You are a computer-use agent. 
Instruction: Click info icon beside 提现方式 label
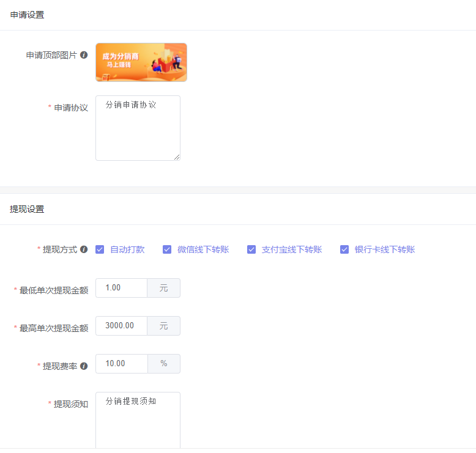tap(84, 249)
